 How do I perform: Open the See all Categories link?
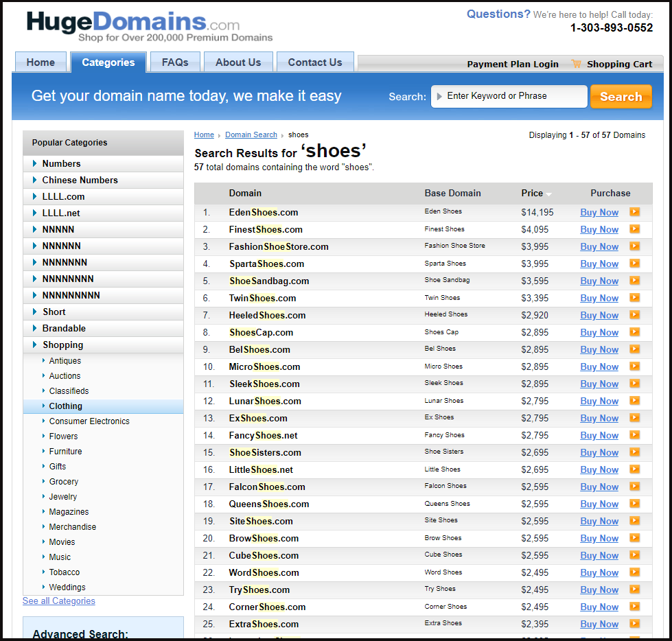pyautogui.click(x=59, y=601)
